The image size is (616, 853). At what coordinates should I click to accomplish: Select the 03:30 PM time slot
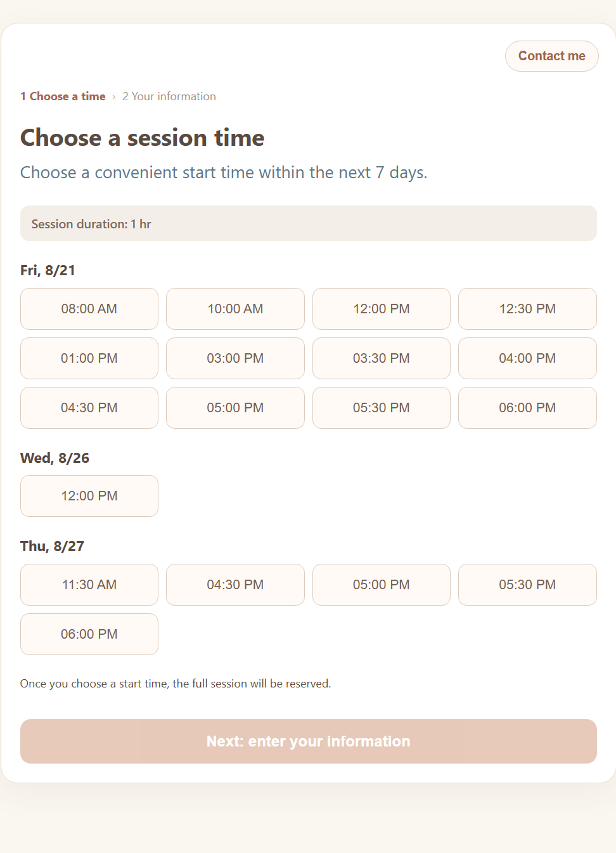pyautogui.click(x=382, y=358)
